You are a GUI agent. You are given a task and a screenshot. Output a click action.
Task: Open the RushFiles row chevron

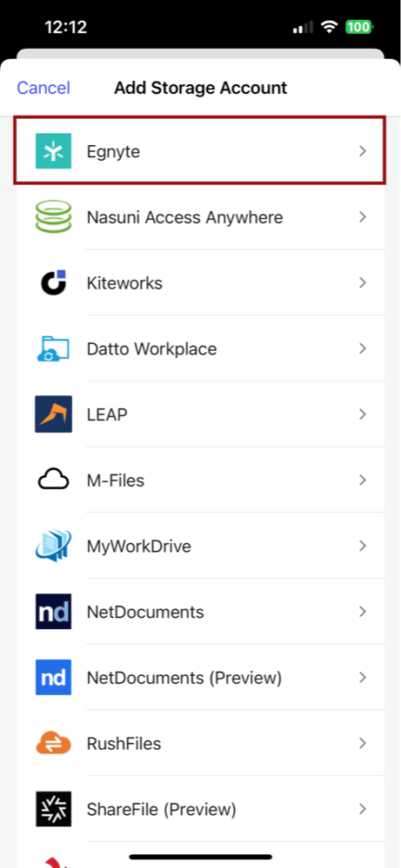tap(363, 744)
